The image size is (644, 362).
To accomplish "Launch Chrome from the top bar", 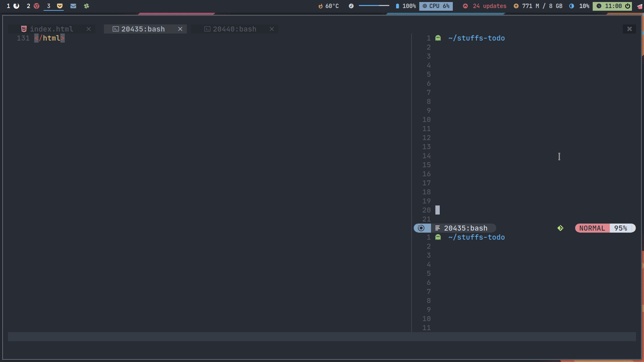I will (x=37, y=6).
